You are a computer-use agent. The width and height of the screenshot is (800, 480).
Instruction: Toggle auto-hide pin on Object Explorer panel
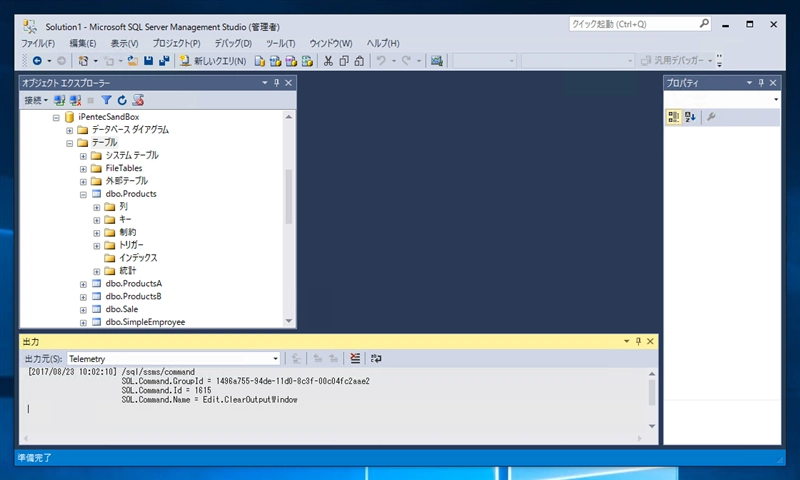click(x=277, y=83)
